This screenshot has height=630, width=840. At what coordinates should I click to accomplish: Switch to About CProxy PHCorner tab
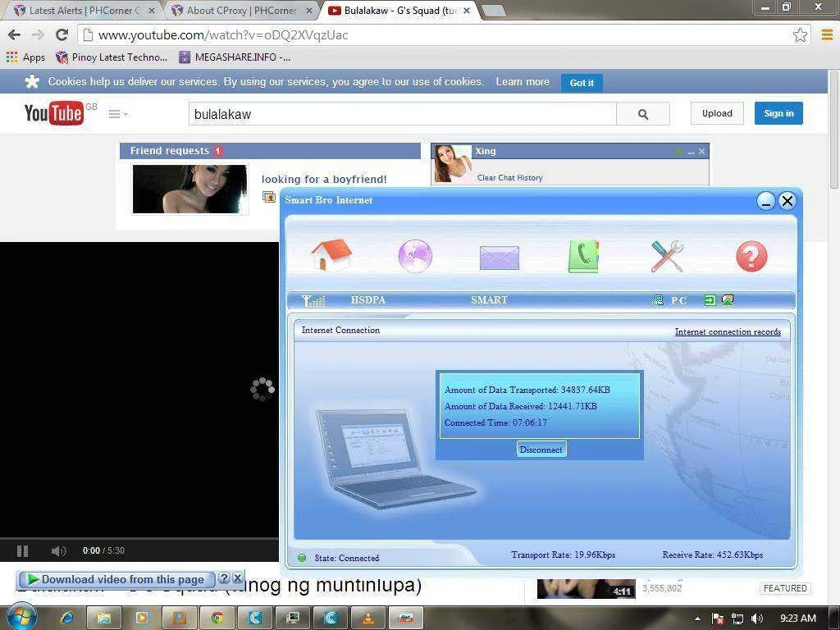click(x=242, y=10)
